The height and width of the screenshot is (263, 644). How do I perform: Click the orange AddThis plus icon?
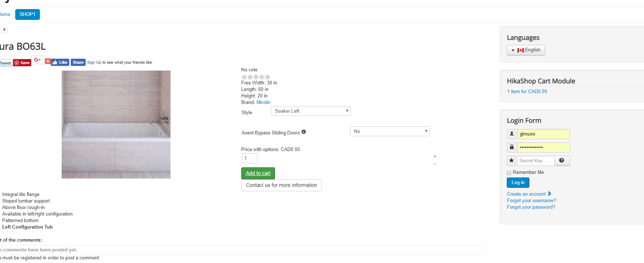coord(48,61)
